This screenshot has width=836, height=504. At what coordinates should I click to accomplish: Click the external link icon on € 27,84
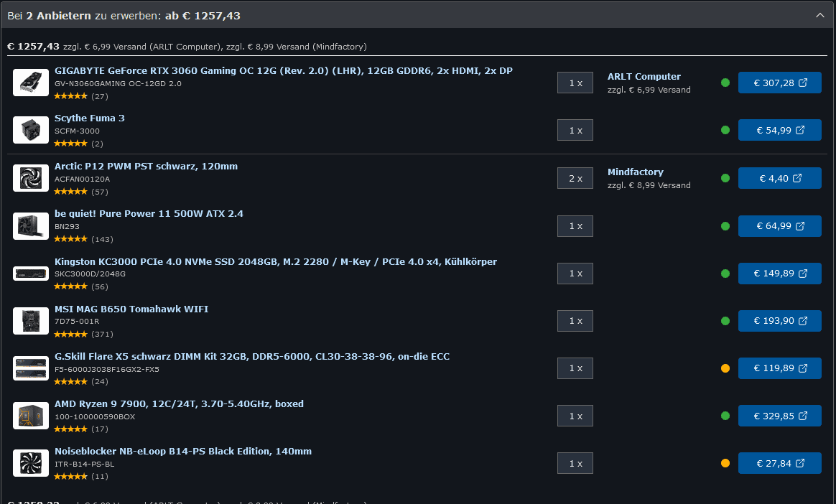tap(800, 462)
